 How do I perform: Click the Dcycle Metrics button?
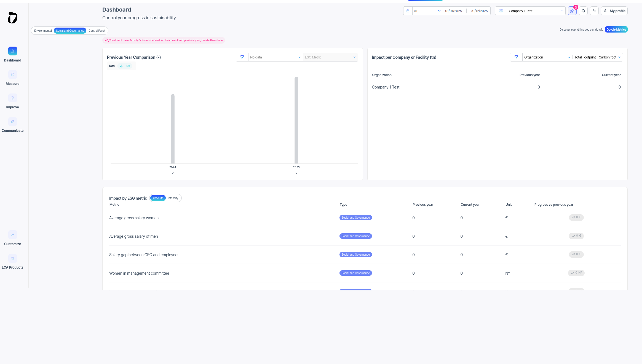pyautogui.click(x=616, y=30)
